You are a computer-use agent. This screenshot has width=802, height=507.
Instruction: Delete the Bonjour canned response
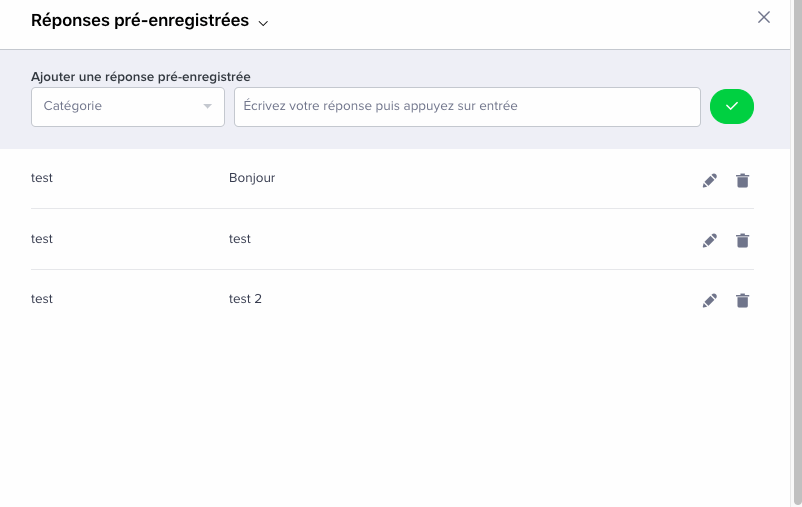pyautogui.click(x=742, y=181)
